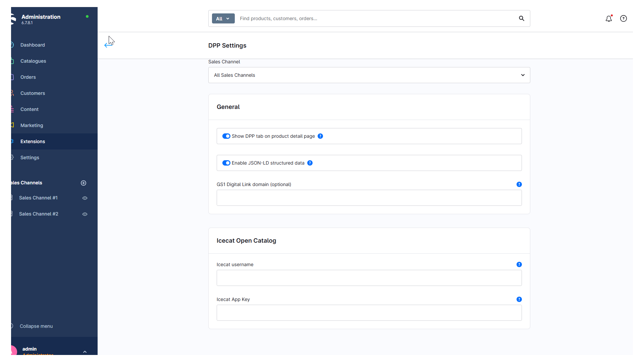Image resolution: width=644 pixels, height=362 pixels.
Task: Add a new sales channel with plus icon
Action: pyautogui.click(x=84, y=183)
